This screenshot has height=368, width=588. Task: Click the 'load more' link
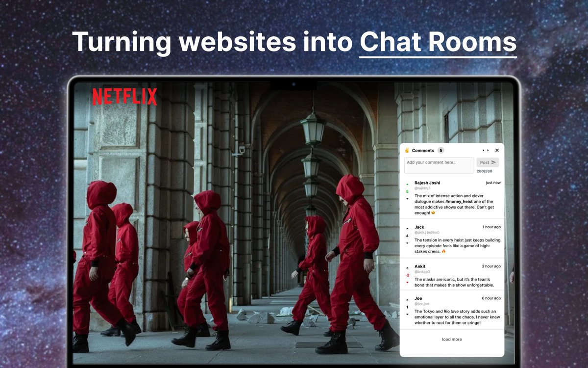coord(452,339)
